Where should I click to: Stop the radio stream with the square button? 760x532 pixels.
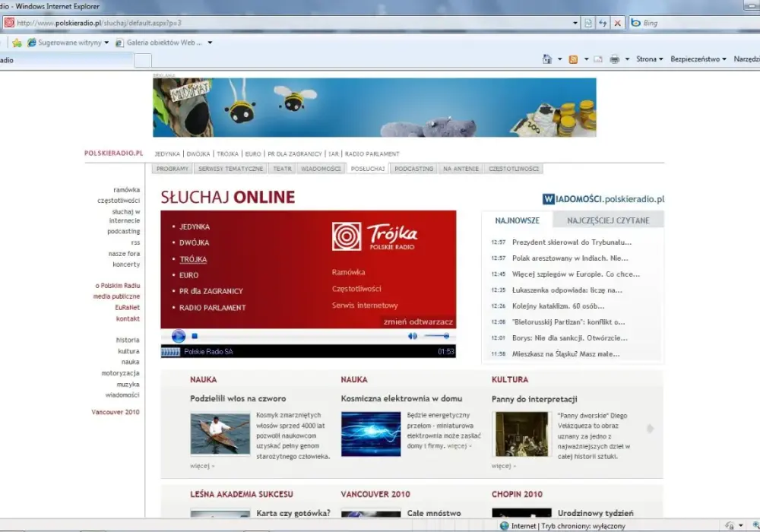click(195, 336)
